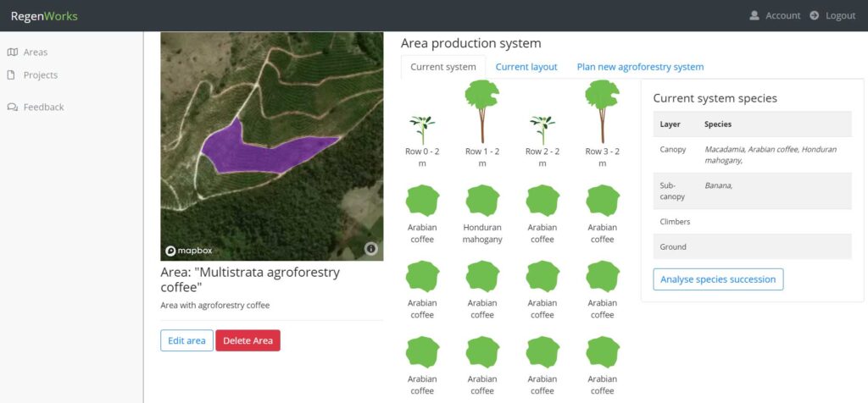The height and width of the screenshot is (403, 868).
Task: Click 'Area with agroforestry coffee' description
Action: click(214, 305)
